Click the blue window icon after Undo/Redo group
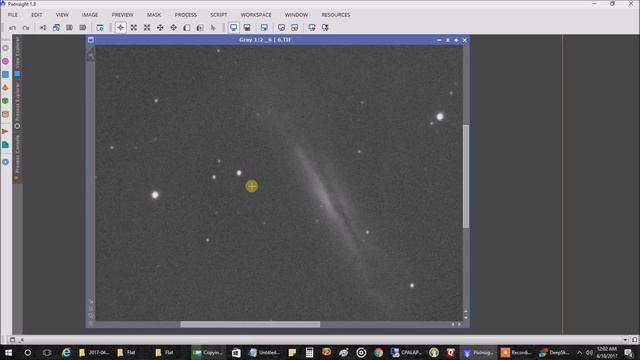This screenshot has width=640, height=360. click(56, 28)
